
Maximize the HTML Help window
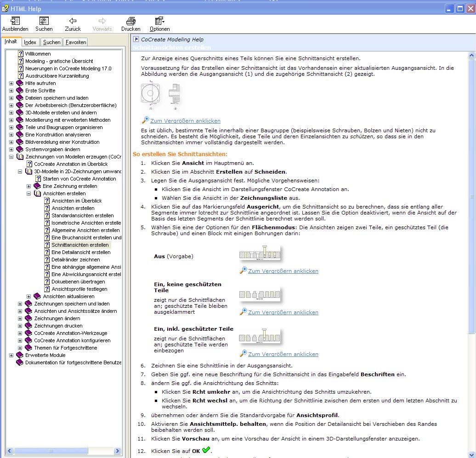[460, 8]
